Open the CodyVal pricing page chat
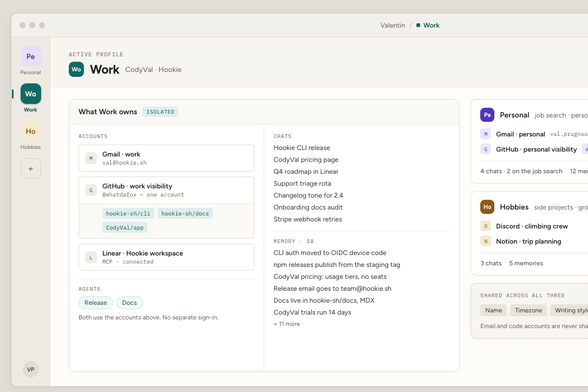The image size is (588, 392). 306,159
